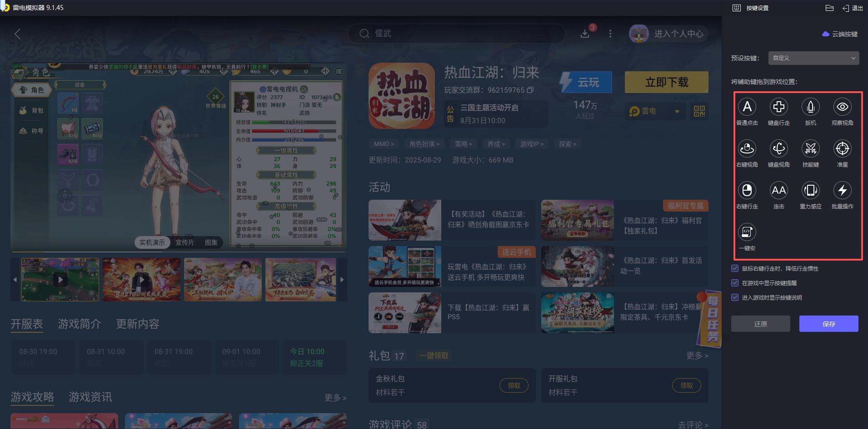This screenshot has width=868, height=429.
Task: Toggle 进入游戏时显示按键说明 checkbox
Action: click(x=735, y=297)
